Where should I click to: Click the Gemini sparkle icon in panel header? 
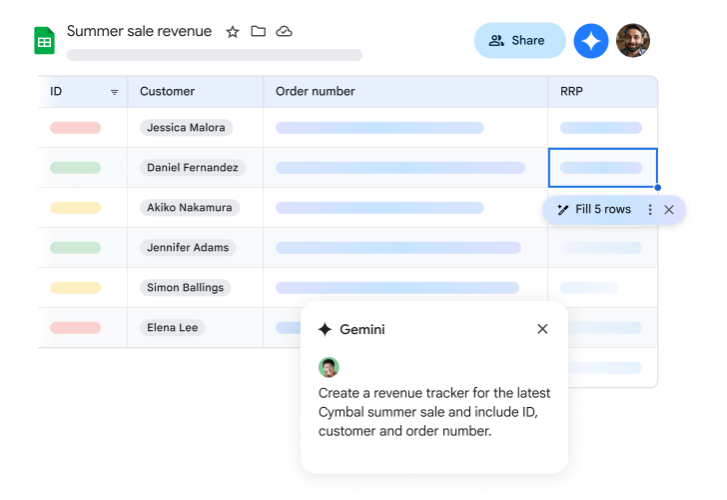[x=324, y=329]
